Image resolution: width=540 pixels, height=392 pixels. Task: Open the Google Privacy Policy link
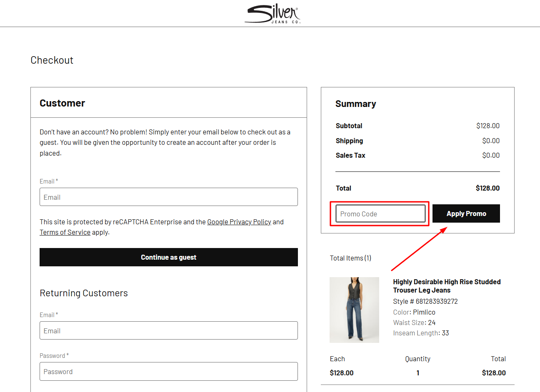(x=239, y=221)
